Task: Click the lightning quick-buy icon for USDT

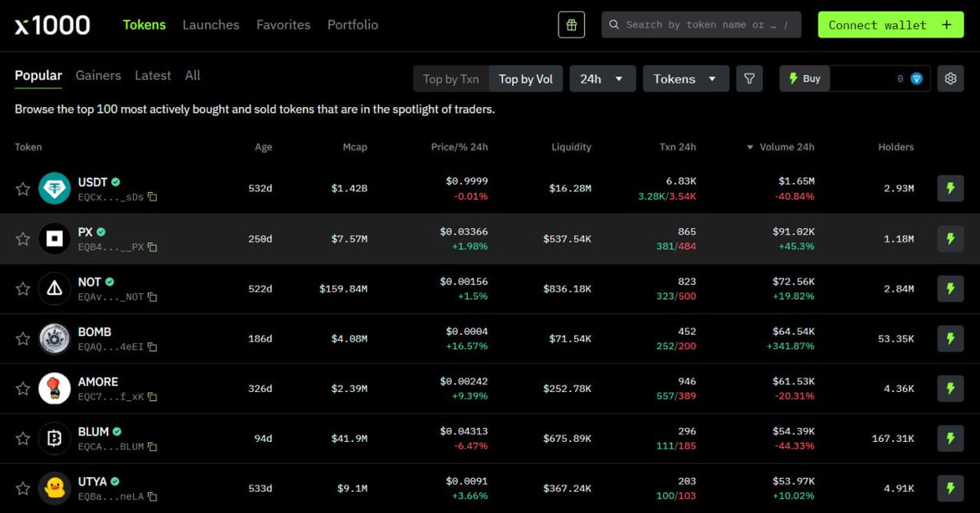Action: coord(950,188)
